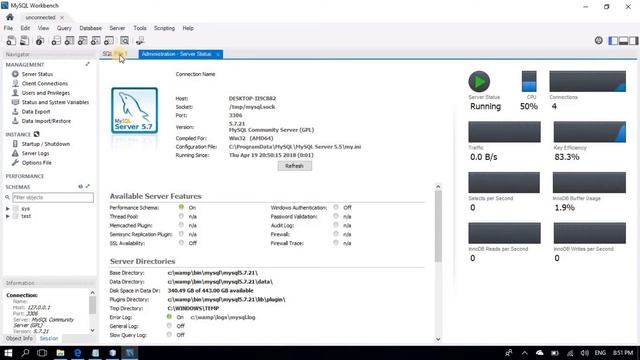Open the Database menu
Viewport: 640px width, 360px height.
point(91,28)
